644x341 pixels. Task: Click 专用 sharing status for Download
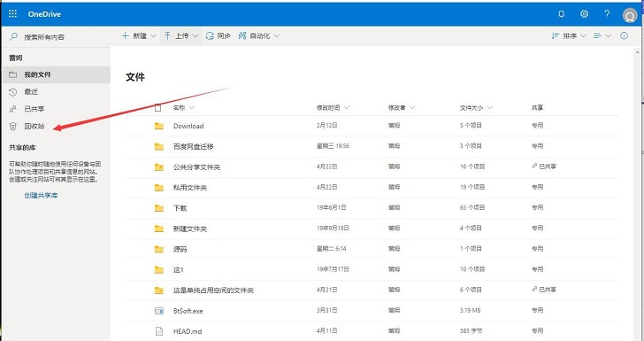pos(537,126)
